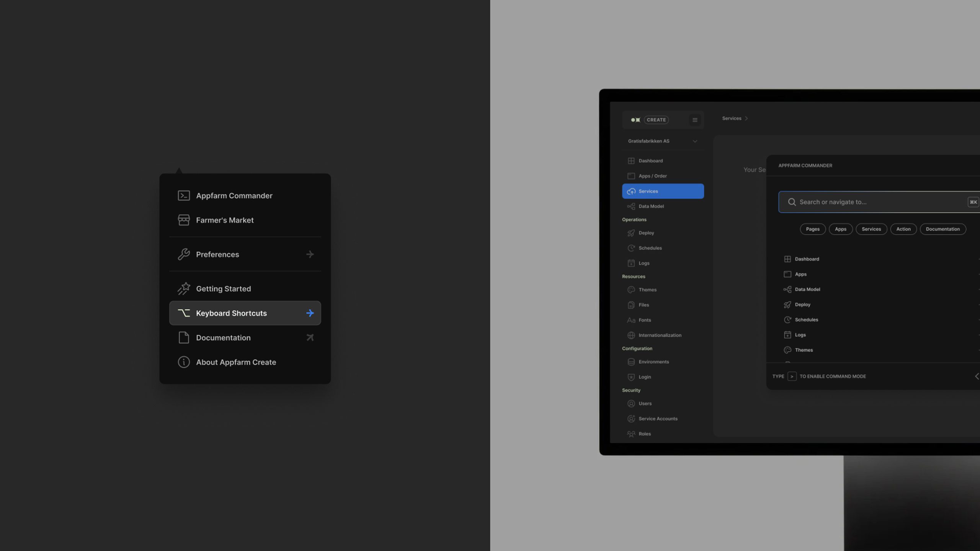Select Documentation menu entry

(x=223, y=337)
